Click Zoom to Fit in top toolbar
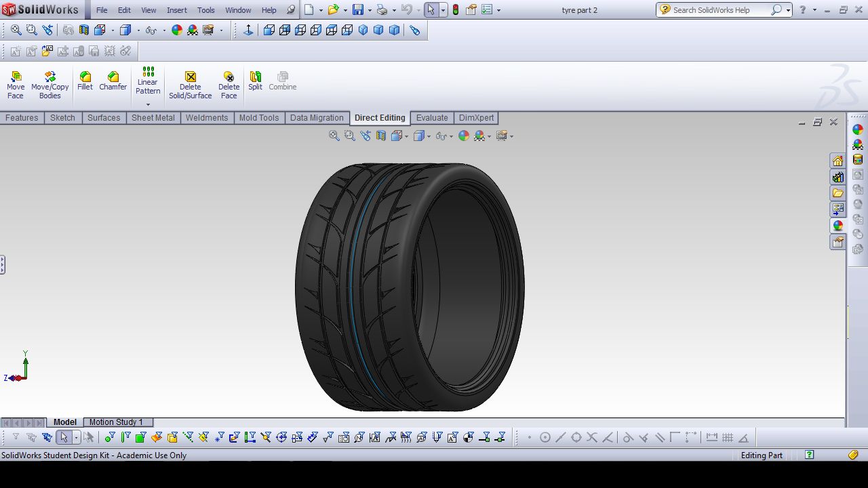 click(16, 30)
